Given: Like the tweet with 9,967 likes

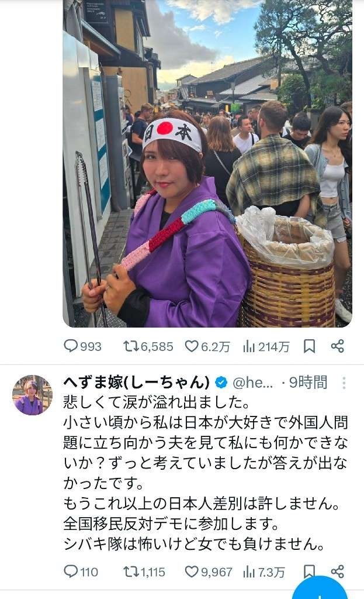Looking at the screenshot, I should click(x=209, y=572).
